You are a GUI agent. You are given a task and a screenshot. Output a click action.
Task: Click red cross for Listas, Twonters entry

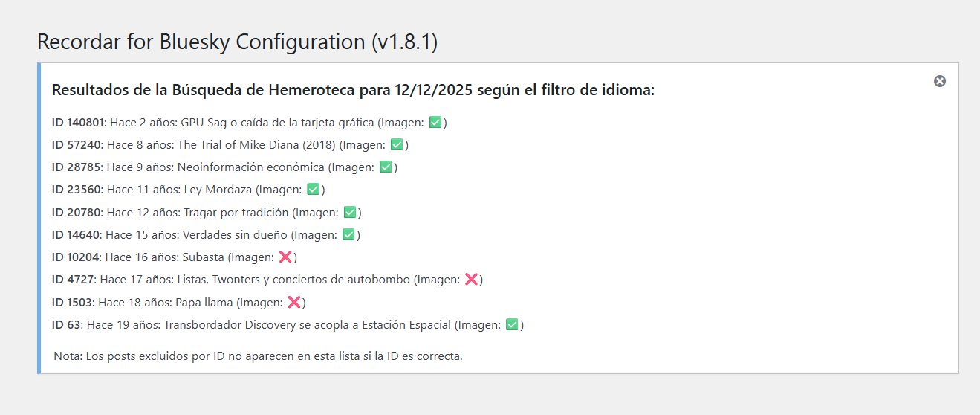[x=471, y=280]
